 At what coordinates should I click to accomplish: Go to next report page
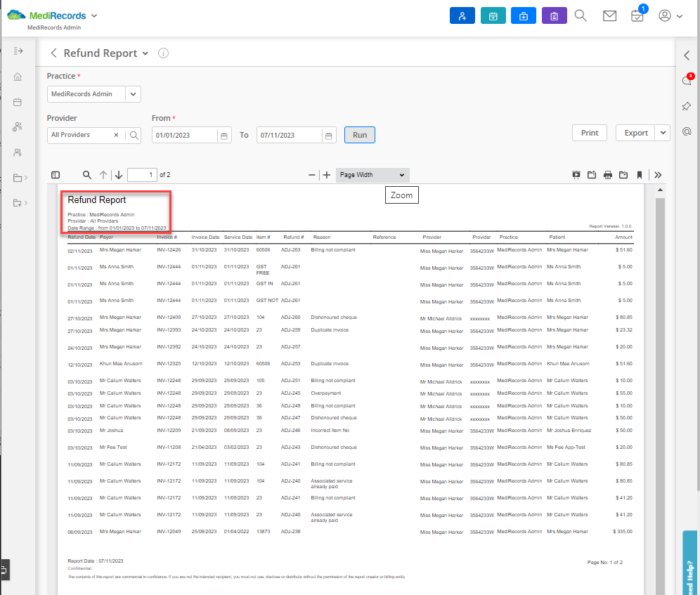[119, 175]
